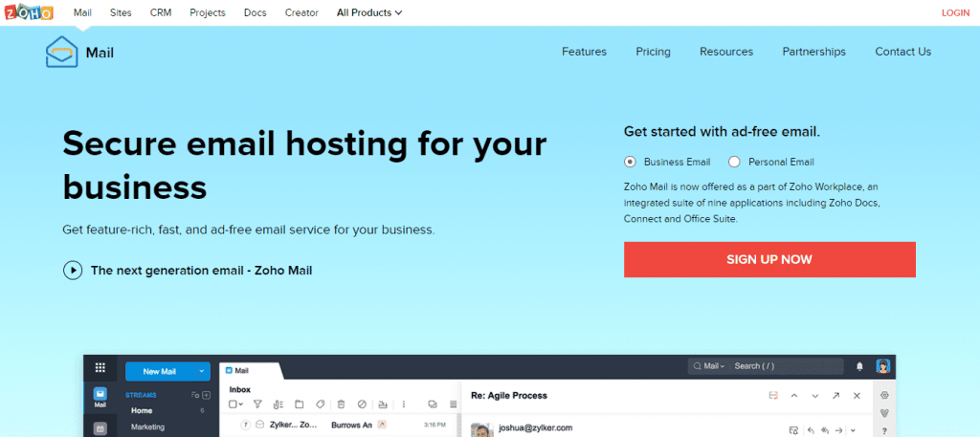Click the notification bell icon
Screen dimensions: 980x437
click(860, 366)
